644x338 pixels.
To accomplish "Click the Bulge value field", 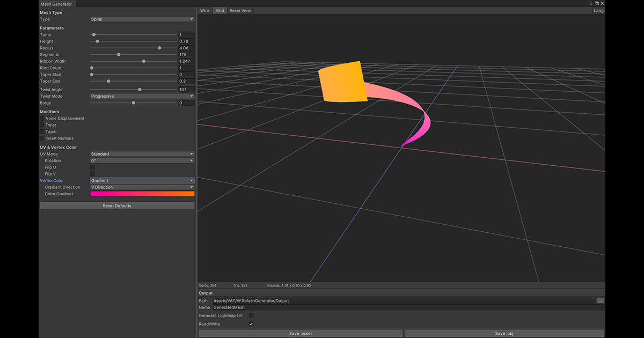I will pos(186,103).
